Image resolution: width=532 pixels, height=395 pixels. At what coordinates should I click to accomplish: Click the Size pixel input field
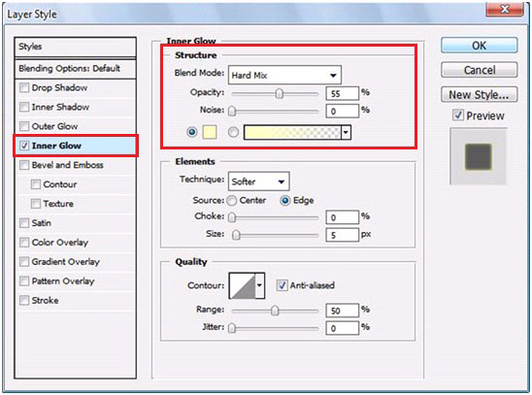point(342,235)
